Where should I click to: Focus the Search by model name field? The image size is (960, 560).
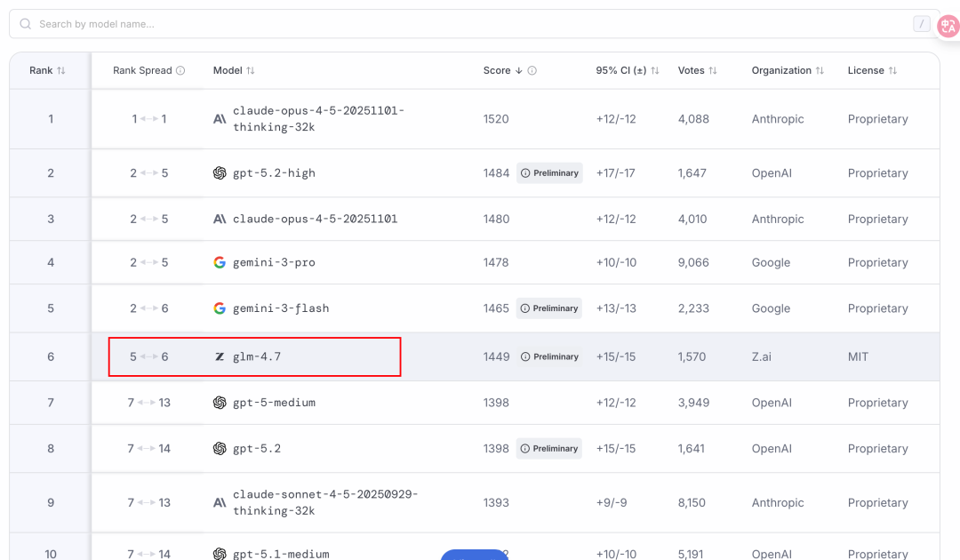[x=475, y=24]
